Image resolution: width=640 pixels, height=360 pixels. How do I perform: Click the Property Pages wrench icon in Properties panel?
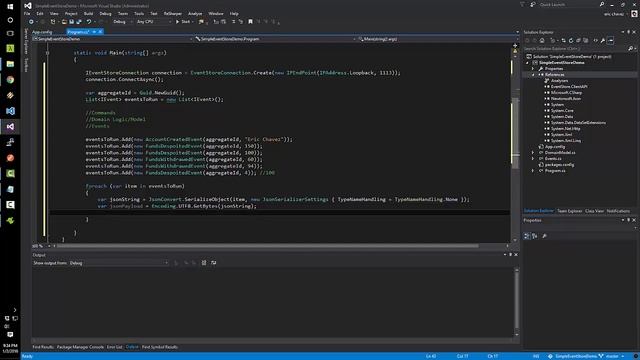tap(544, 236)
